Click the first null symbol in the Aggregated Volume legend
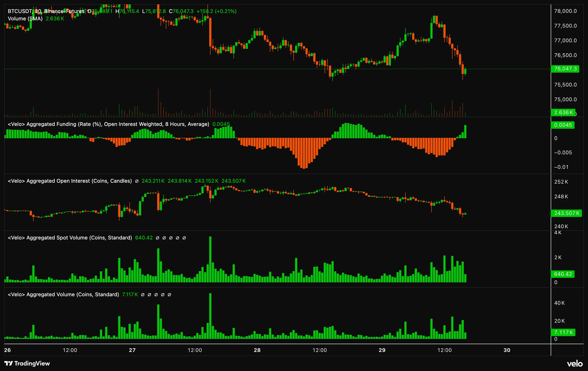Viewport: 588px width, 371px height. click(x=143, y=295)
